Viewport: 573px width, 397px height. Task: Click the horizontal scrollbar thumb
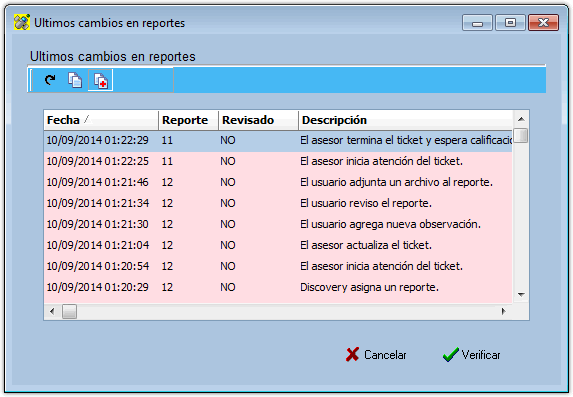coord(69,311)
